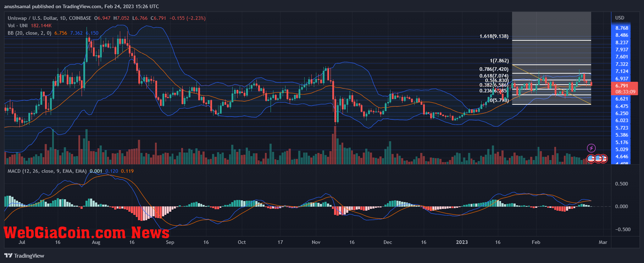
Task: Click the MACD line value 0.120
Action: pyautogui.click(x=112, y=171)
